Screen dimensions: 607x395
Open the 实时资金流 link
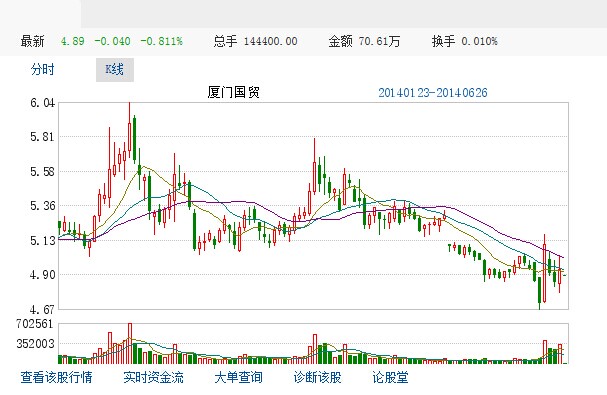point(153,377)
